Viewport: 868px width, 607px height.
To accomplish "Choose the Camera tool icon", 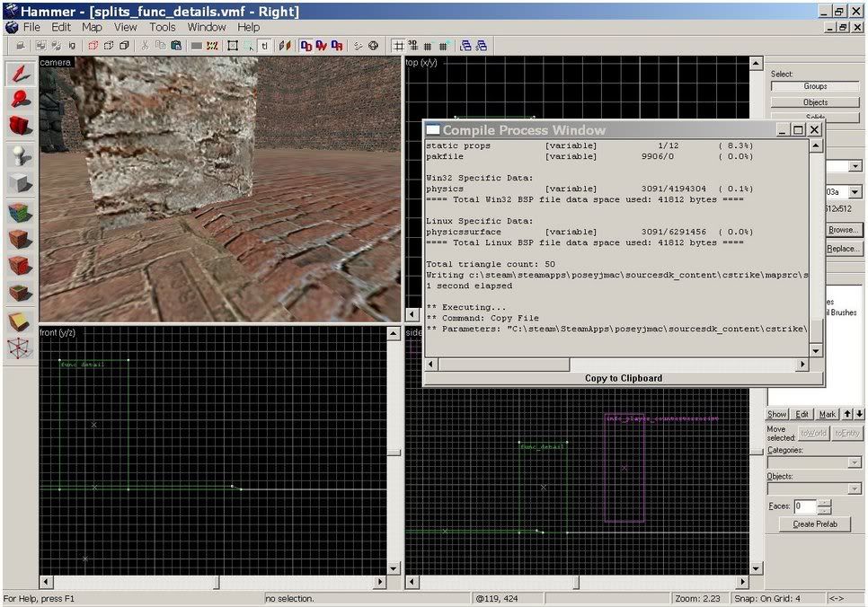I will point(20,126).
